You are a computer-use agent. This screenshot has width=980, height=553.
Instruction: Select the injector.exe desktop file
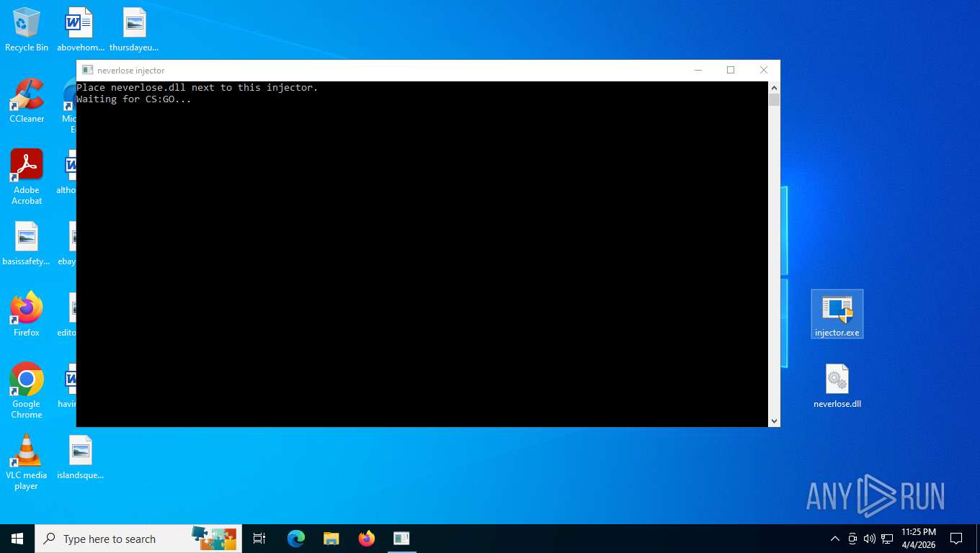[x=837, y=315]
